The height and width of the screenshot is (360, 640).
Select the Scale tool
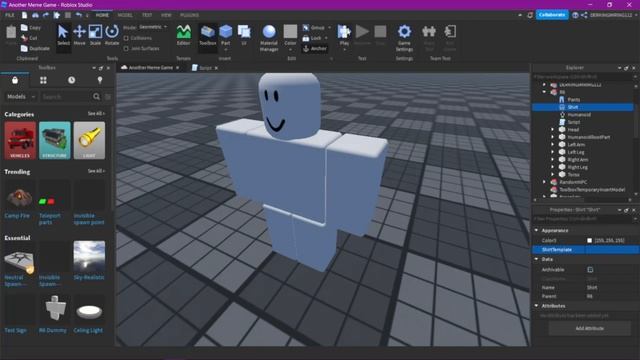95,35
